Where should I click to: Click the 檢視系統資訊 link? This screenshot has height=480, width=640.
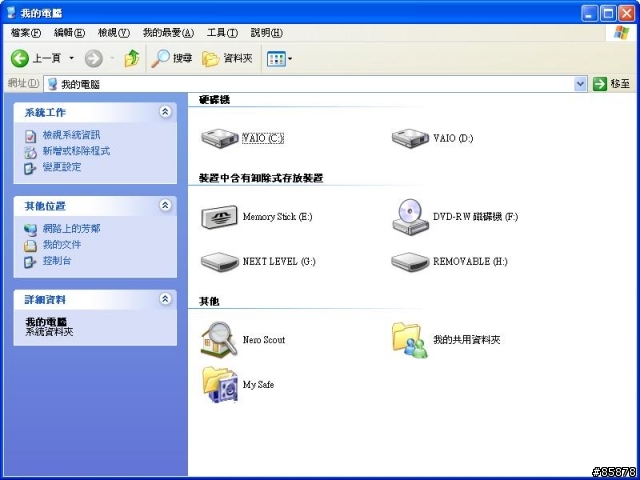pos(71,135)
